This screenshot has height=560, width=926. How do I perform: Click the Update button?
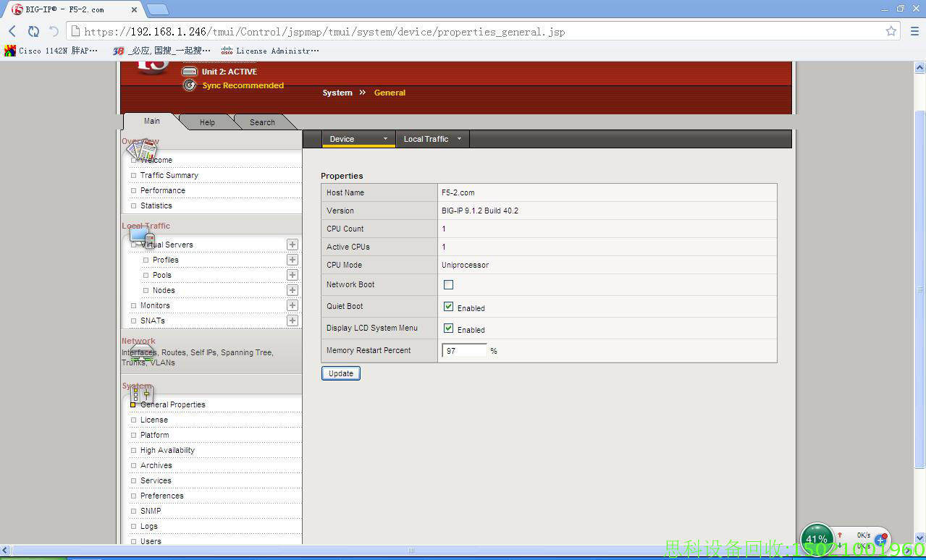pos(340,373)
